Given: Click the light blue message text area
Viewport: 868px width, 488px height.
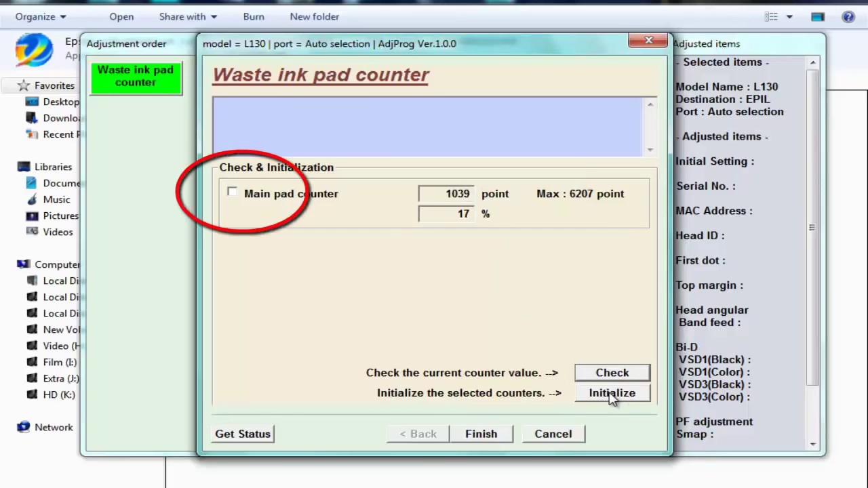Looking at the screenshot, I should pos(429,127).
